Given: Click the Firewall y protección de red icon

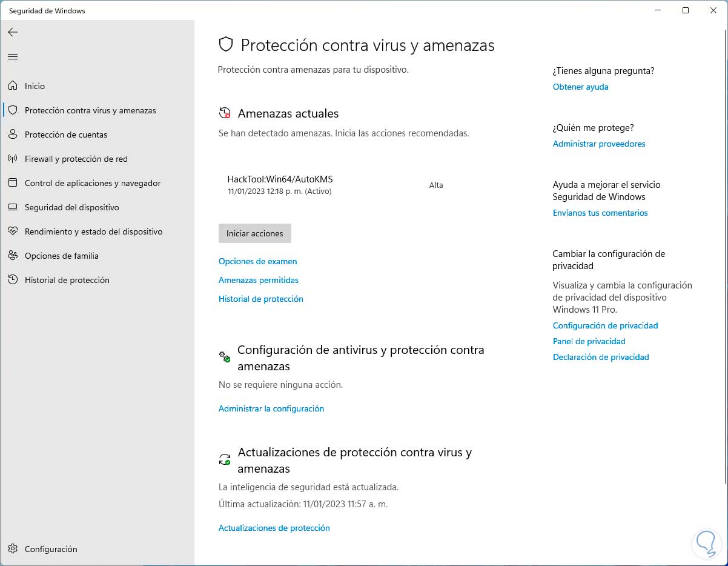Looking at the screenshot, I should pos(13,159).
